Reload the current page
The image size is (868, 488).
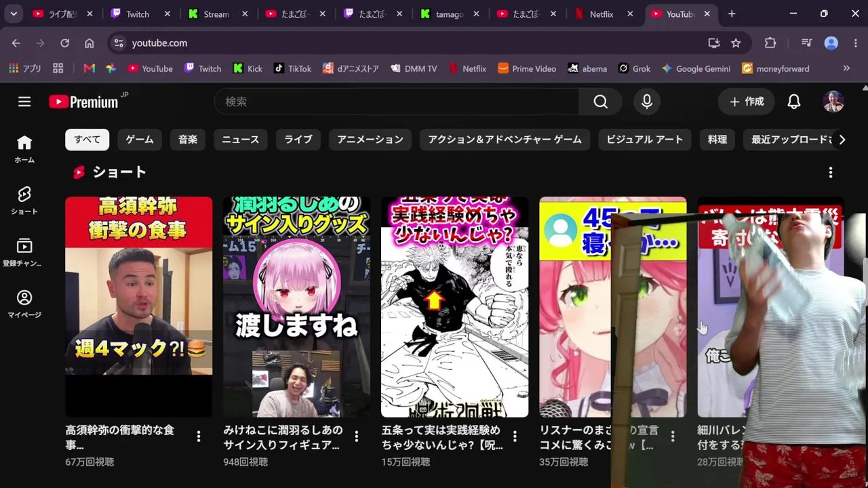pyautogui.click(x=64, y=43)
